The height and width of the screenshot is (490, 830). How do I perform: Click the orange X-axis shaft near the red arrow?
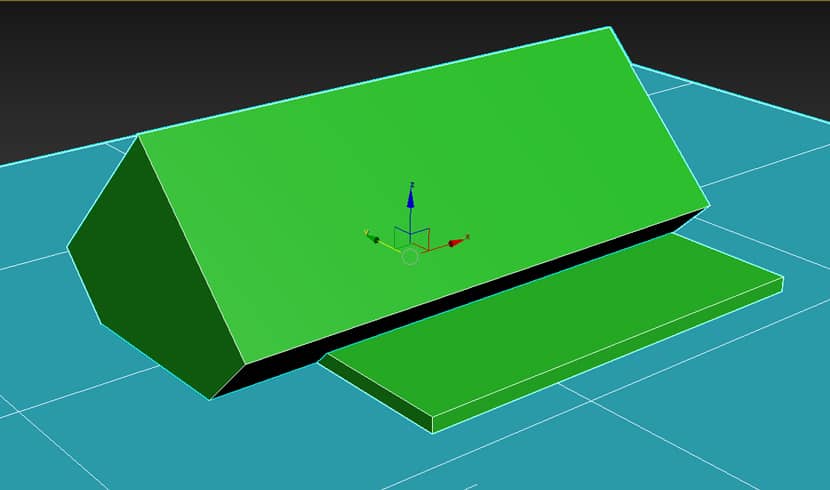click(438, 248)
